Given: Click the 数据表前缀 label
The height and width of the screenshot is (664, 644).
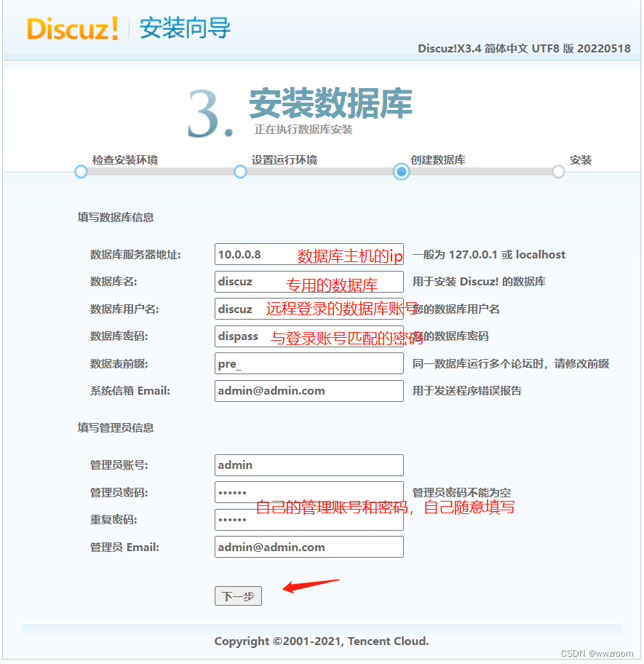Looking at the screenshot, I should click(x=119, y=364).
